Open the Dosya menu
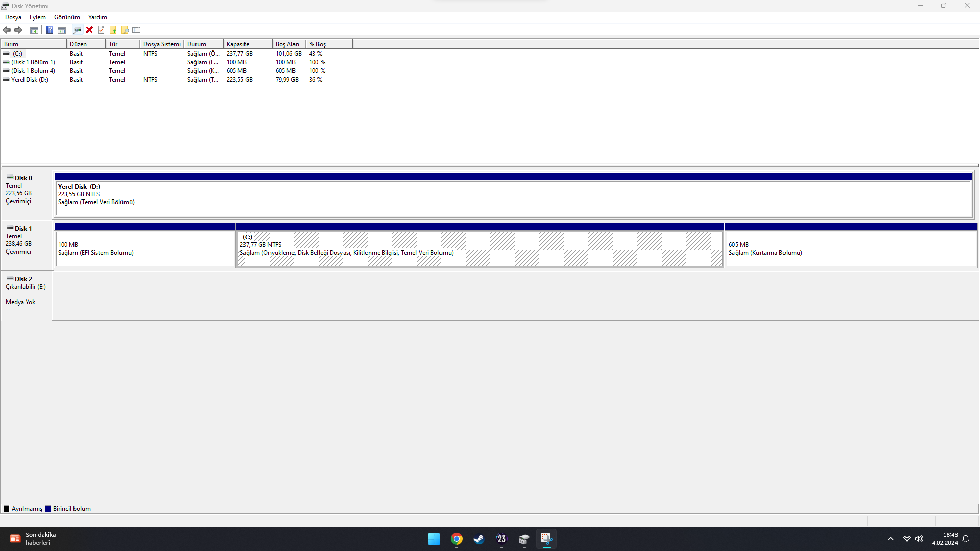 coord(13,17)
